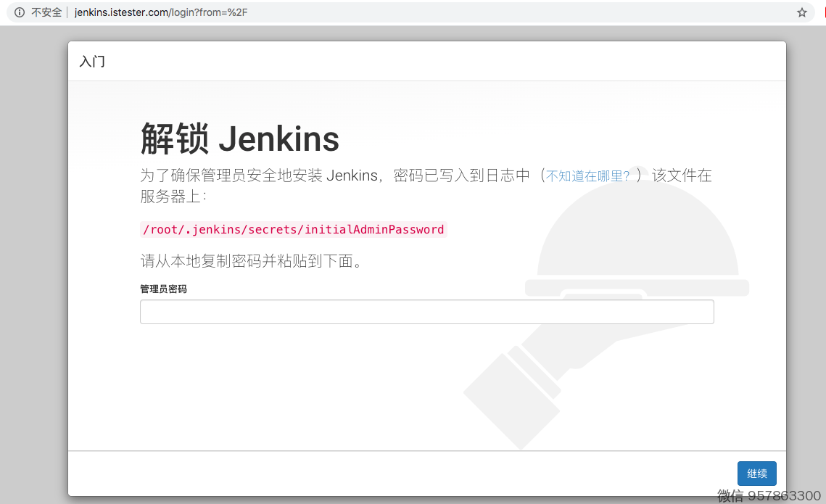826x504 pixels.
Task: Click the 请从本地复制密码并粘贴到下面 instruction text
Action: 251,261
